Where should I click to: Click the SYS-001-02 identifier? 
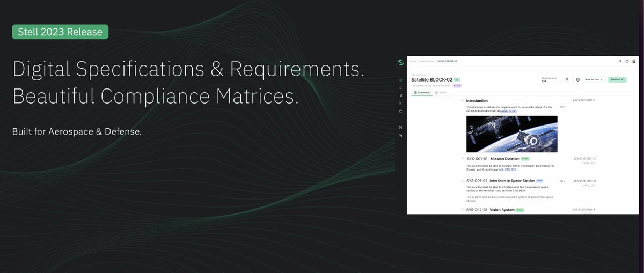(477, 181)
